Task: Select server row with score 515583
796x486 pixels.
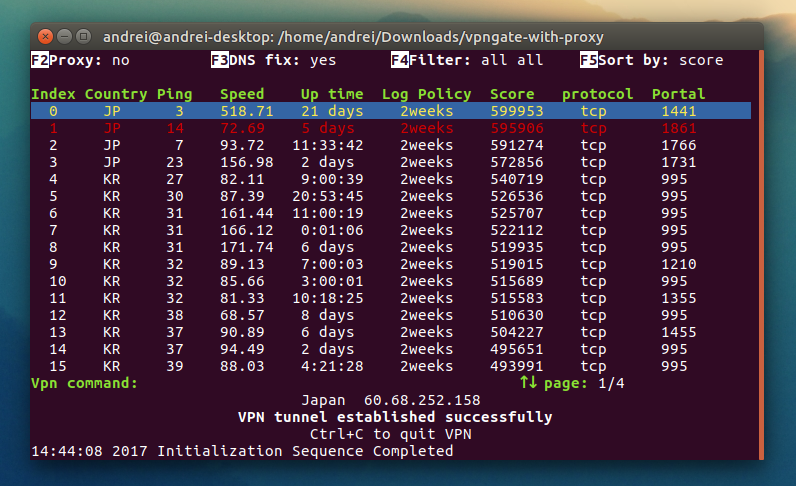Action: [x=391, y=298]
